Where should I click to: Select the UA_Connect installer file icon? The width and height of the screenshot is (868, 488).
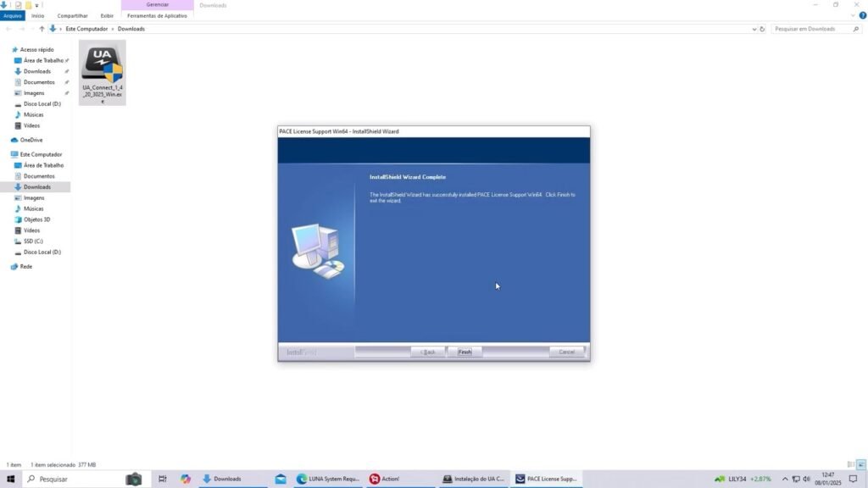point(103,73)
